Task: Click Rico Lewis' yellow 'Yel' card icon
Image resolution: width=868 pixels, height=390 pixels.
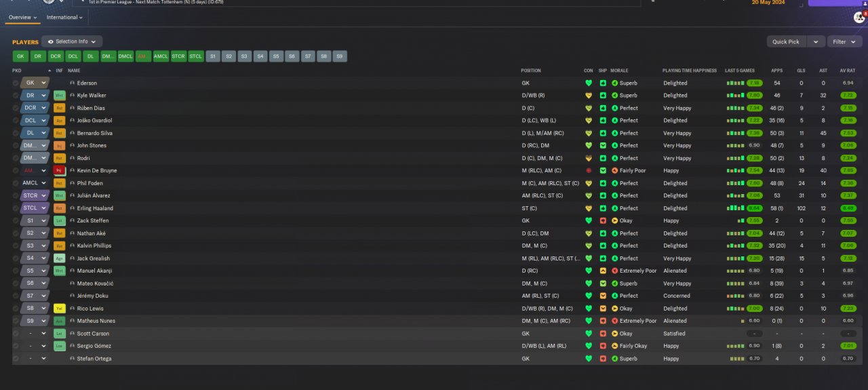Action: 59,308
